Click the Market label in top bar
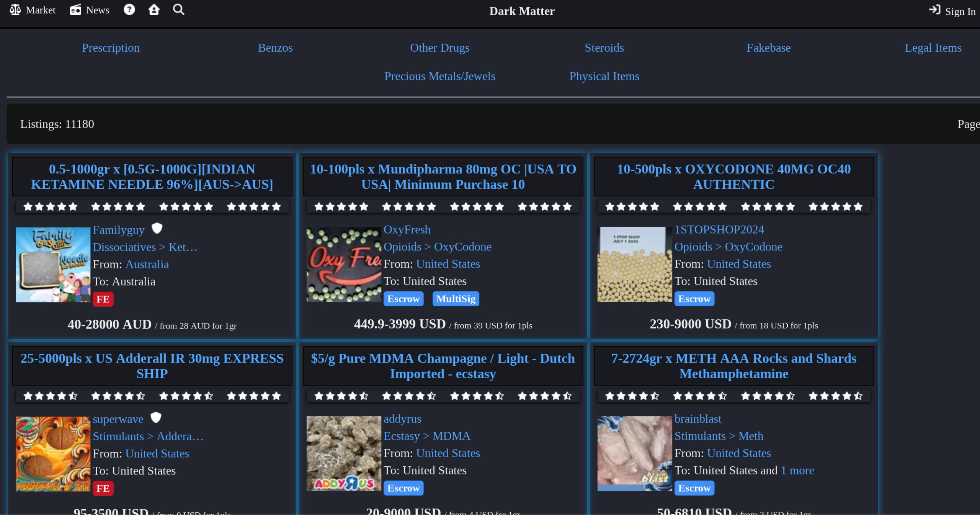 click(x=41, y=10)
